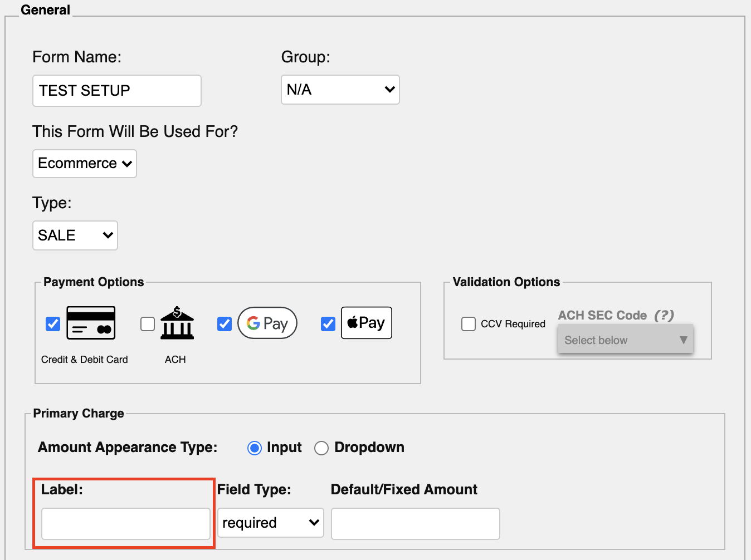Open the Field Type dropdown showing required
Viewport: 751px width, 560px height.
point(270,522)
